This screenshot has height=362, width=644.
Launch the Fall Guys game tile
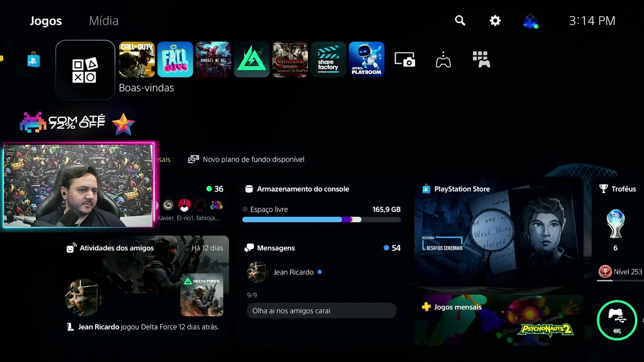(175, 59)
